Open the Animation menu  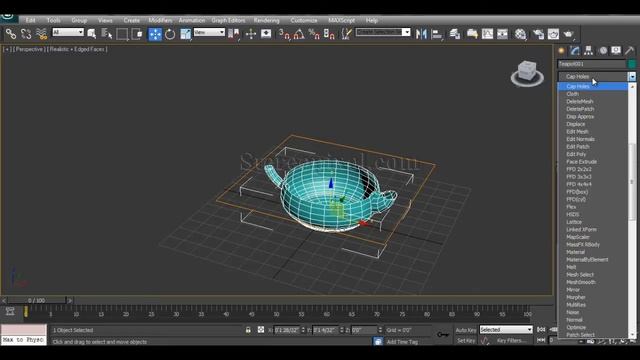pos(192,20)
